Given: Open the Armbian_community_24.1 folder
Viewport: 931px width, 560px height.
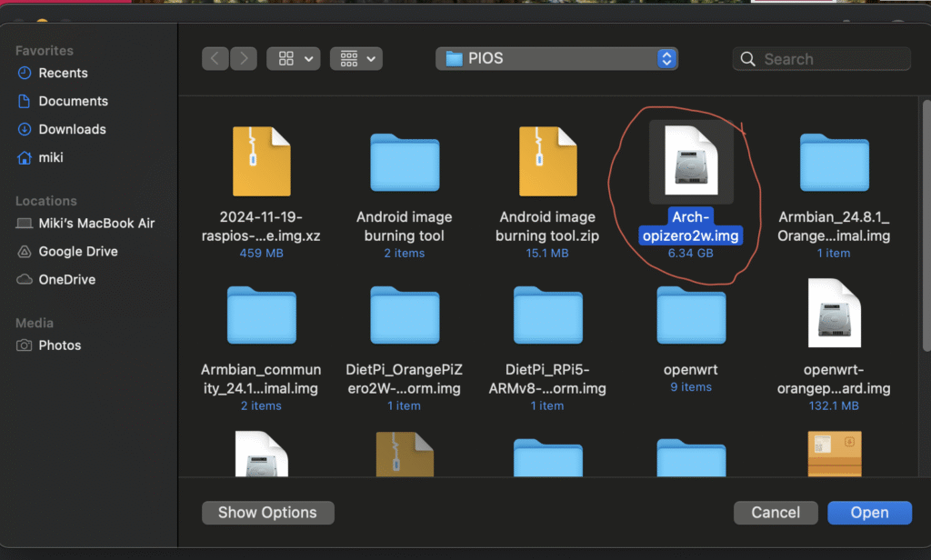Looking at the screenshot, I should pos(261,315).
